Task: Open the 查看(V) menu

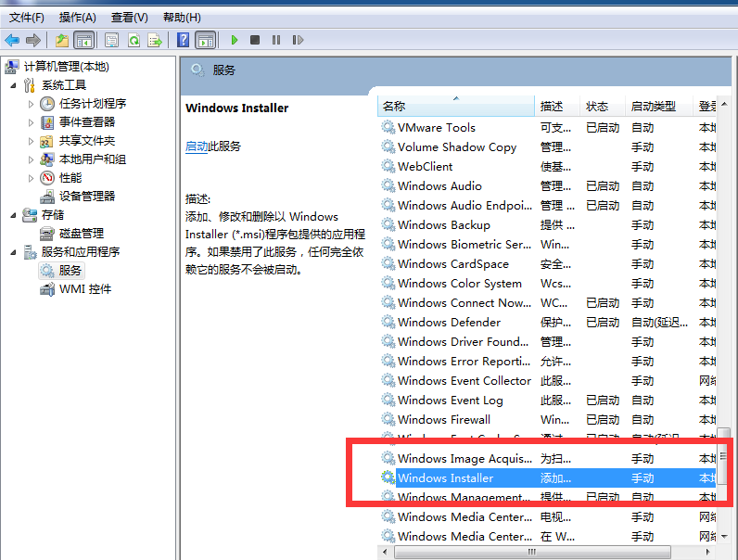Action: tap(130, 18)
